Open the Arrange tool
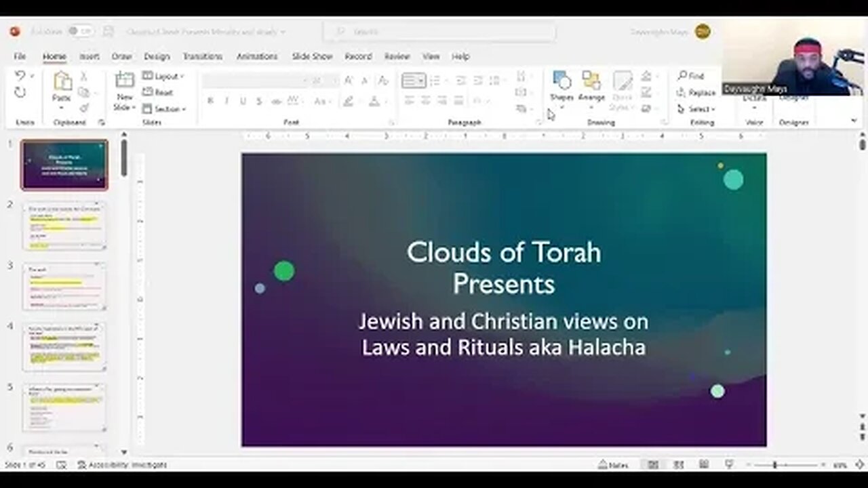This screenshot has height=488, width=868. 591,85
